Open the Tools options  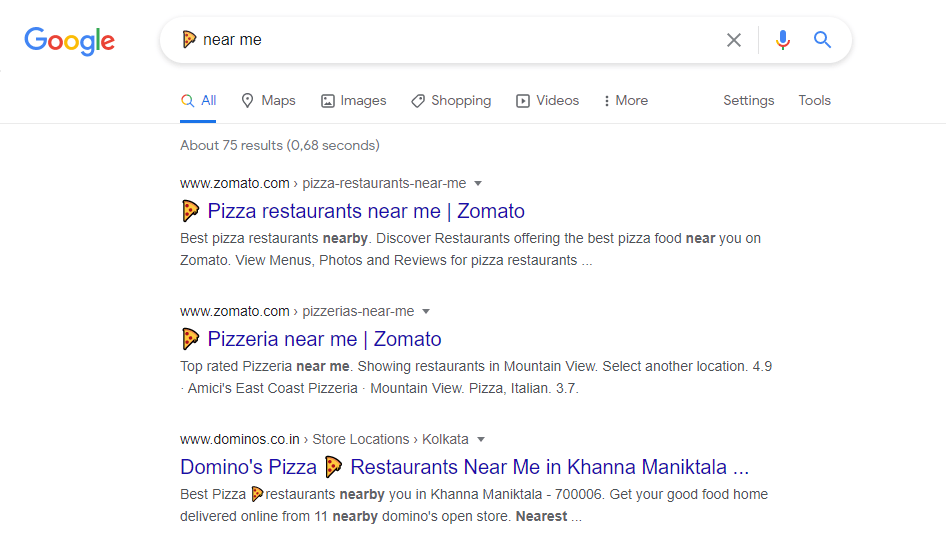pos(814,100)
